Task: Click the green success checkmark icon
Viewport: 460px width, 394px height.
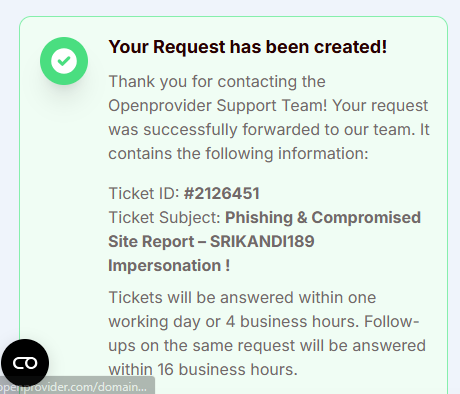Action: click(64, 61)
